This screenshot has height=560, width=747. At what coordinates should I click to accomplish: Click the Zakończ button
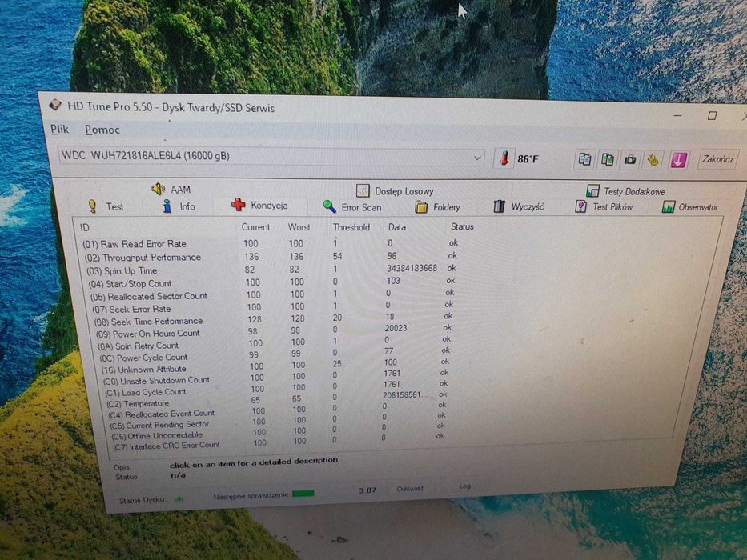click(717, 159)
